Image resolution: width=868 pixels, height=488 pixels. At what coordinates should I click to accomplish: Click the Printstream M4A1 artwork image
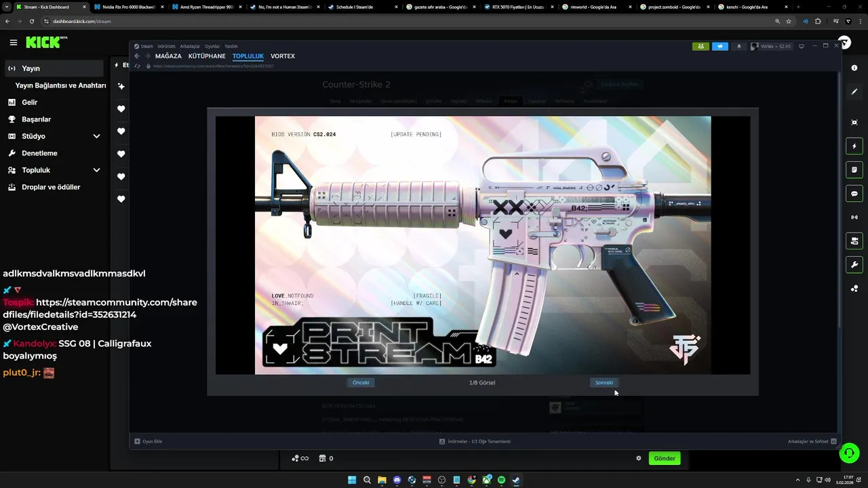click(x=483, y=245)
